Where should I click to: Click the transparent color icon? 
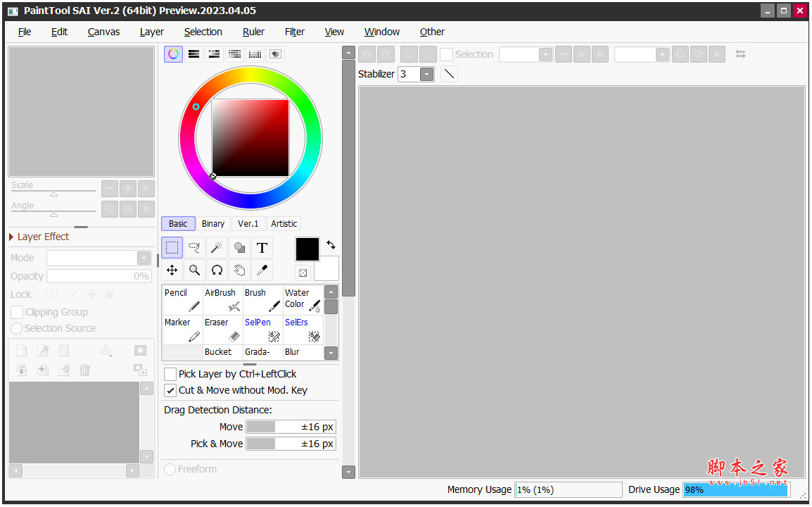[303, 273]
